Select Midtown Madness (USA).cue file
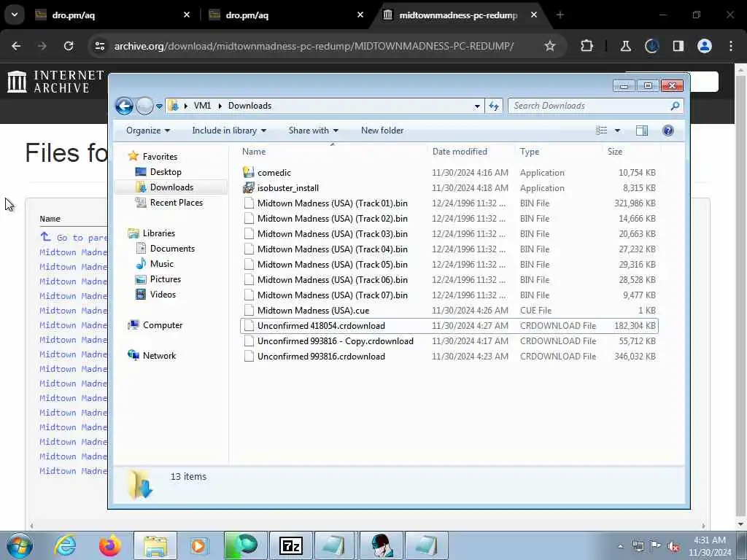 point(313,311)
